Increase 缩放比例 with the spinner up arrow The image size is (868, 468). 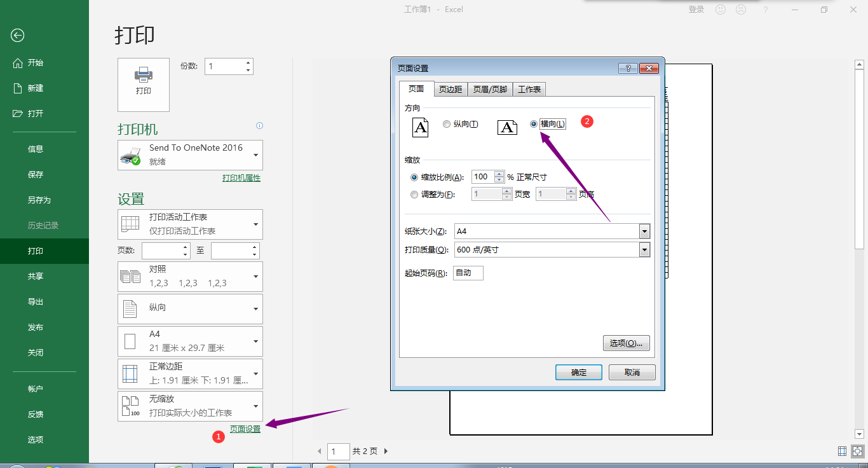click(x=498, y=174)
